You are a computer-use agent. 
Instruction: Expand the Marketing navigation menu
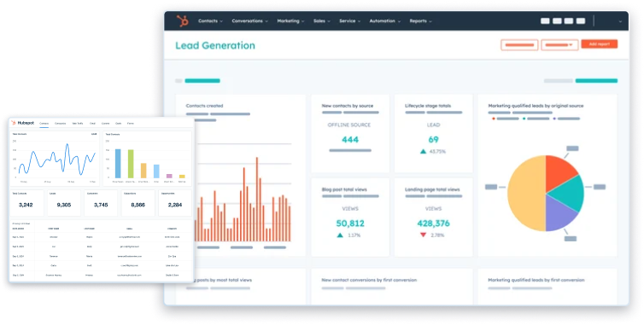(x=290, y=21)
